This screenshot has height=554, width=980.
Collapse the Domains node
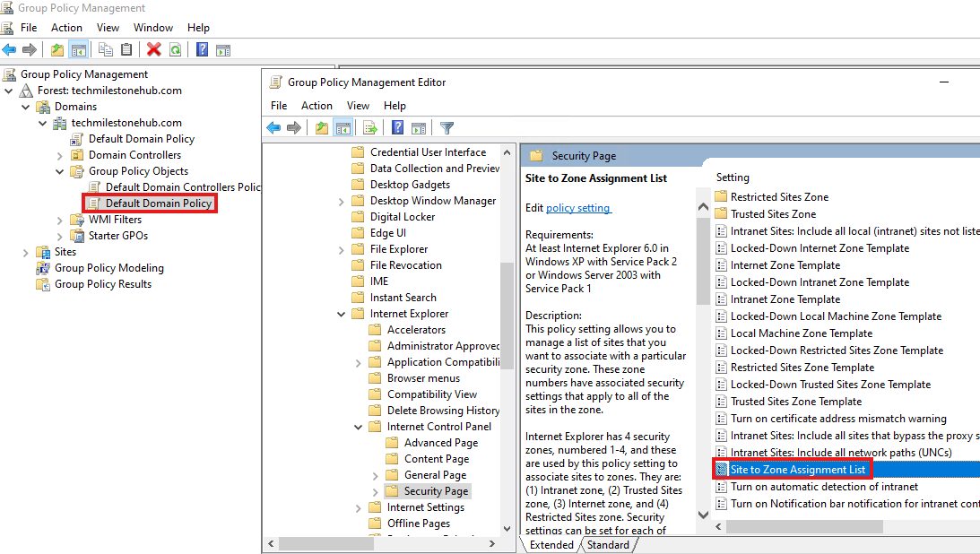26,107
